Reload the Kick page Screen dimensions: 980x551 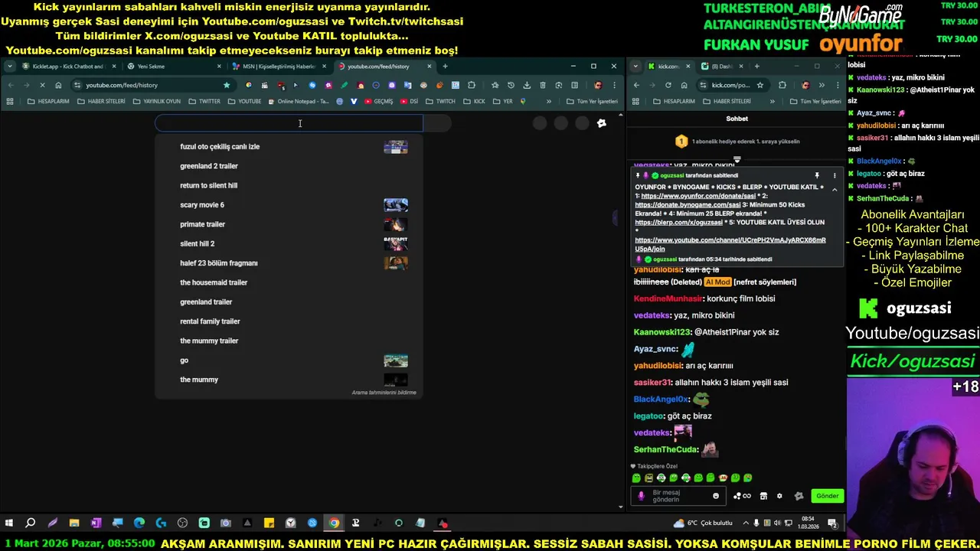[668, 85]
